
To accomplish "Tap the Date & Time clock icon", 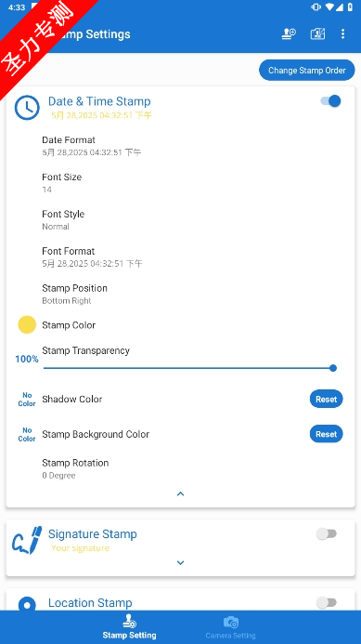I will pyautogui.click(x=27, y=108).
